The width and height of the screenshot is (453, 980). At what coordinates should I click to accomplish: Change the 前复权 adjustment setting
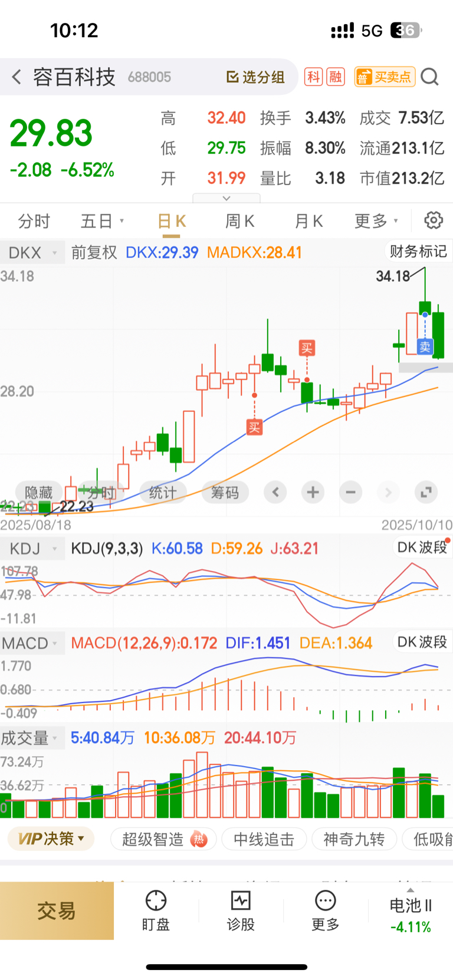(94, 253)
